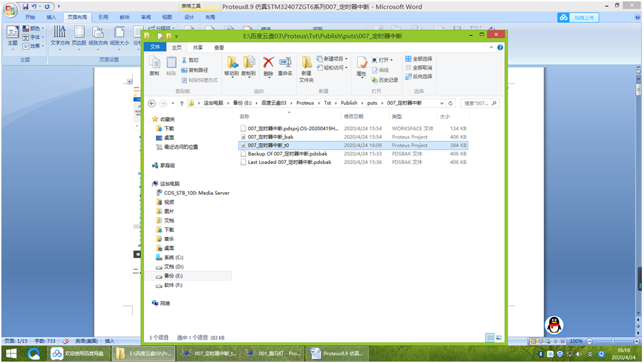Select 备份 (E:) drive in navigation pane
The image size is (644, 363).
pos(174,276)
